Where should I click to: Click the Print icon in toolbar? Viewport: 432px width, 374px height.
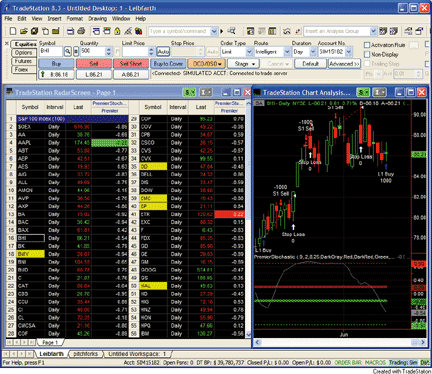pyautogui.click(x=81, y=31)
